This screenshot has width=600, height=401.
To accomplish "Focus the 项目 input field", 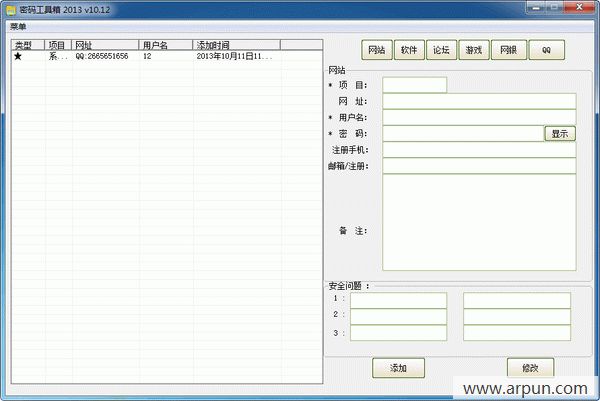I will point(414,85).
